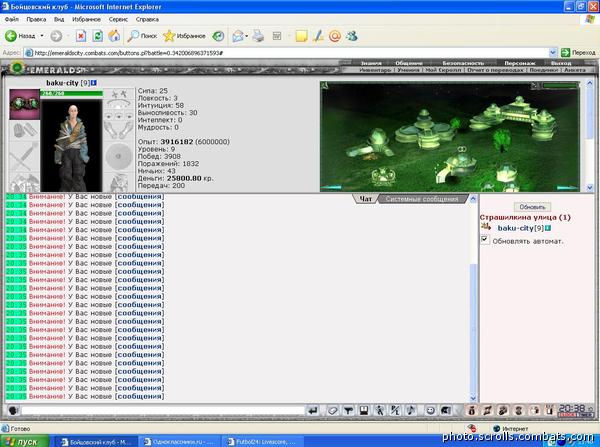This screenshot has width=600, height=447.
Task: Click the character avatar picture
Action: click(x=72, y=145)
